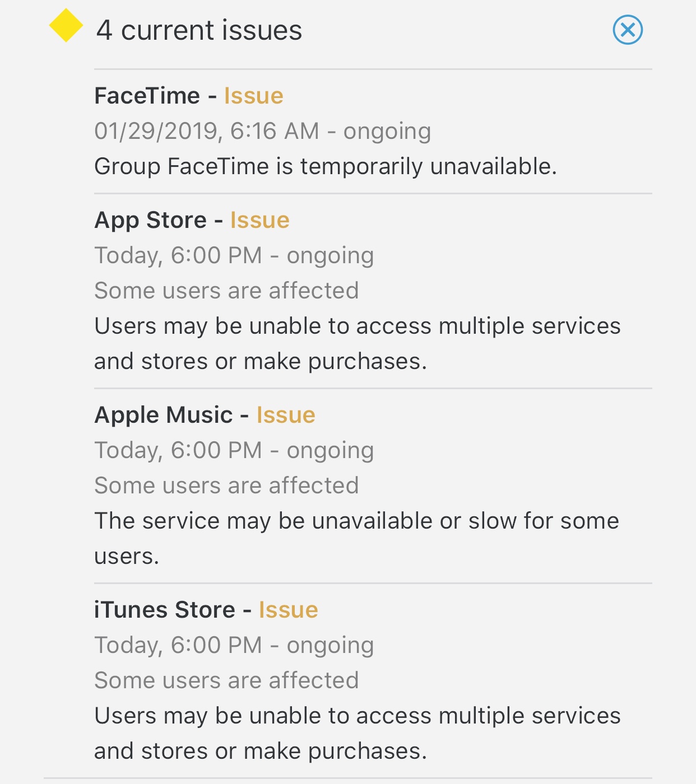Select the Apple Music service name
696x784 pixels.
click(163, 415)
